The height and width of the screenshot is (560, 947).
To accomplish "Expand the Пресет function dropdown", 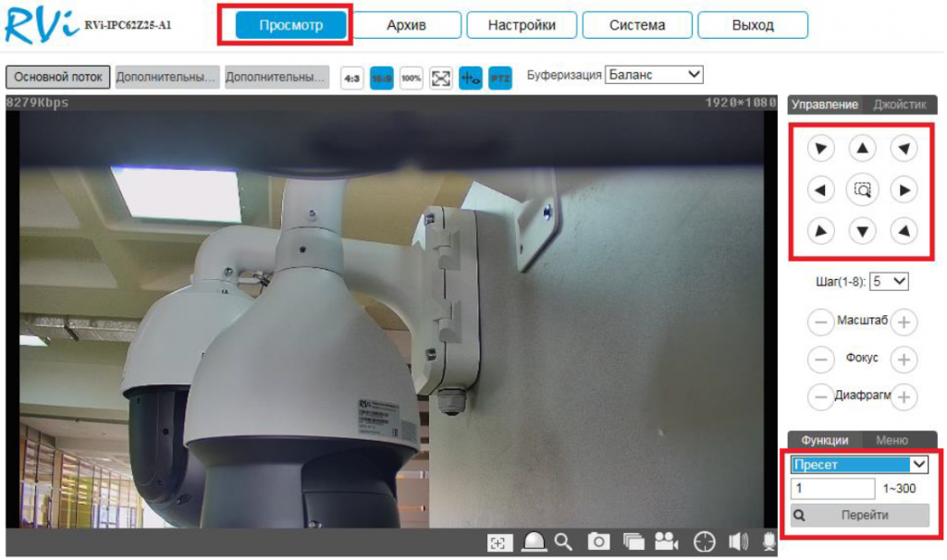I will pyautogui.click(x=859, y=465).
